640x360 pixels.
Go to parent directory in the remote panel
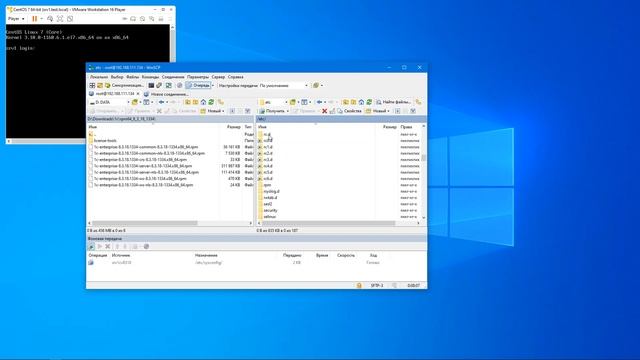point(346,102)
